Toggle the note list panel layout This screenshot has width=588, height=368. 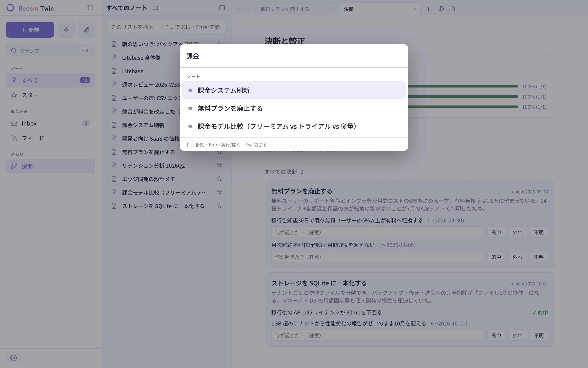[222, 8]
